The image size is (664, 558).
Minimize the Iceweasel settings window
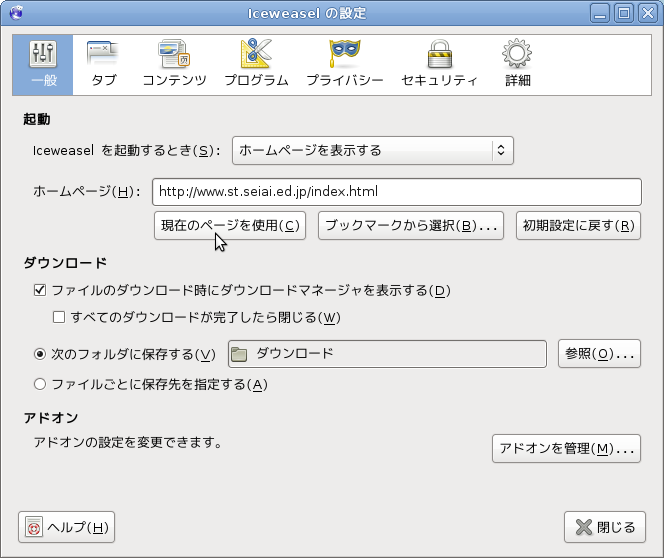click(x=600, y=13)
